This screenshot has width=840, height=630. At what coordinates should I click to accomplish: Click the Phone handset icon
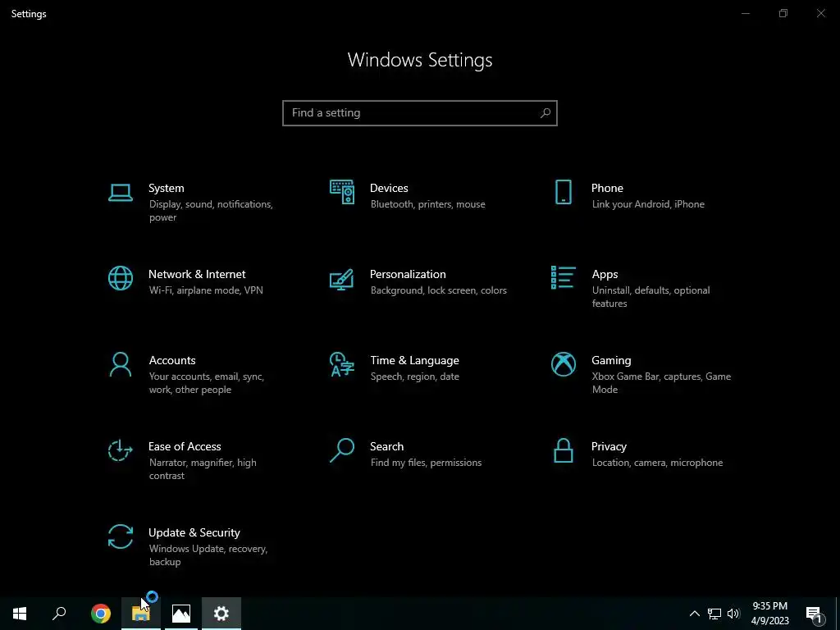tap(563, 192)
